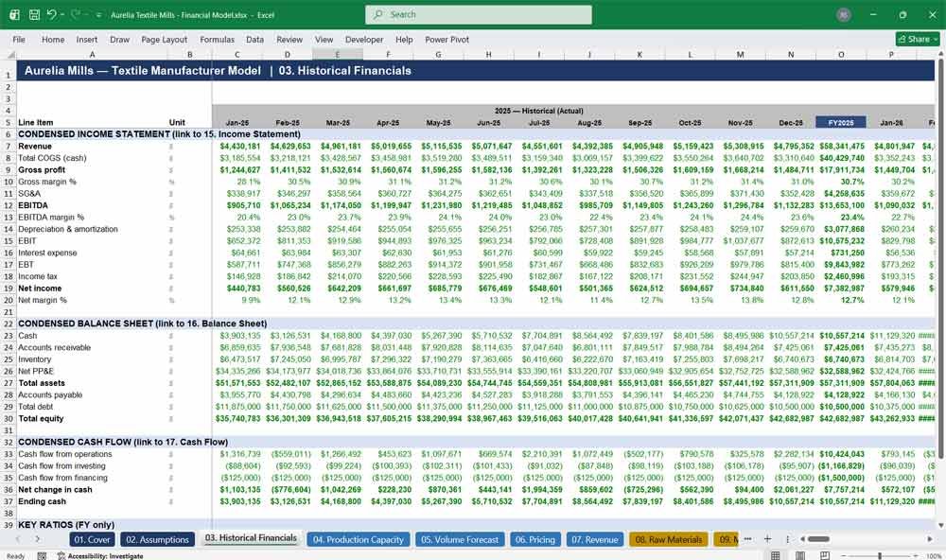Open the Formulas ribbon tab
This screenshot has width=946, height=560.
pyautogui.click(x=218, y=39)
